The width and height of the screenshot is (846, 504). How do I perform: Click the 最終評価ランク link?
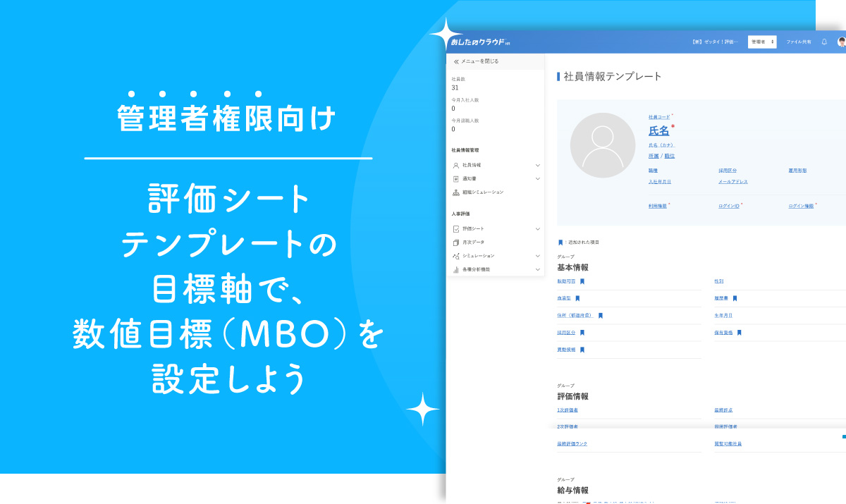pyautogui.click(x=572, y=444)
